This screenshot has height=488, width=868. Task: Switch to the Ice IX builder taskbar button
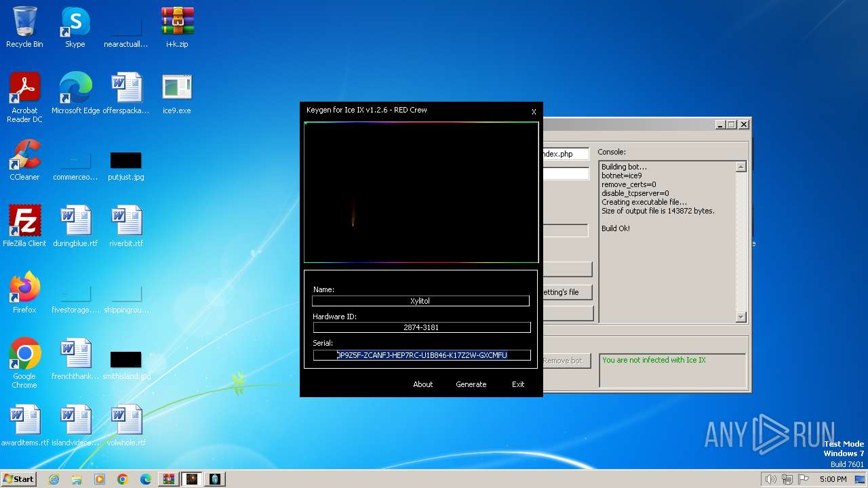pyautogui.click(x=215, y=479)
